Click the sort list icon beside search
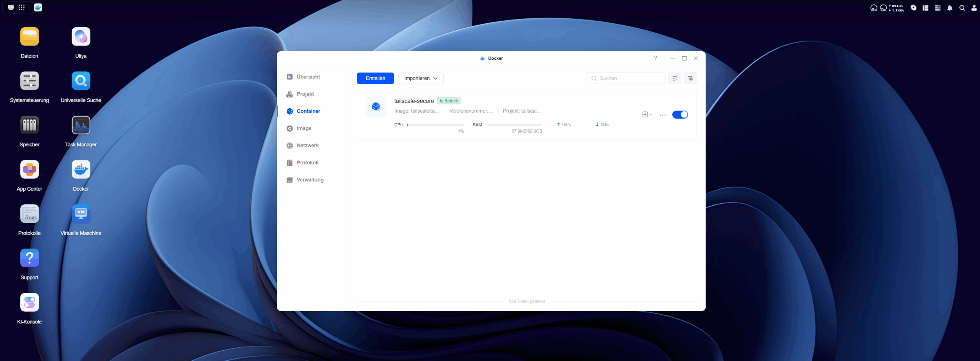 click(x=675, y=78)
